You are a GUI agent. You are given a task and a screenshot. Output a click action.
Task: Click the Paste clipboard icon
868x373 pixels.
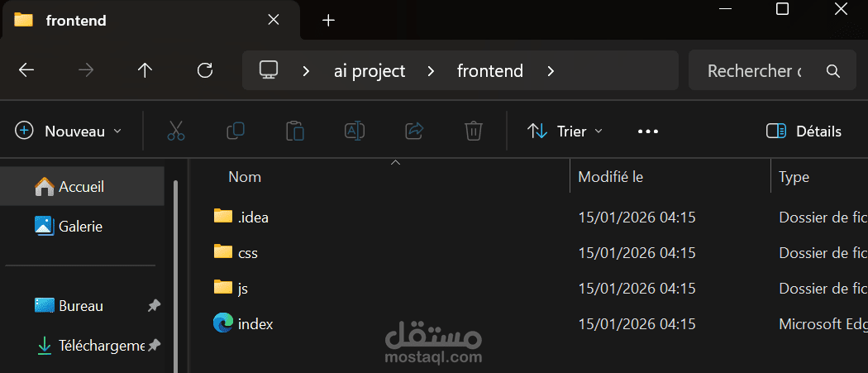point(295,131)
